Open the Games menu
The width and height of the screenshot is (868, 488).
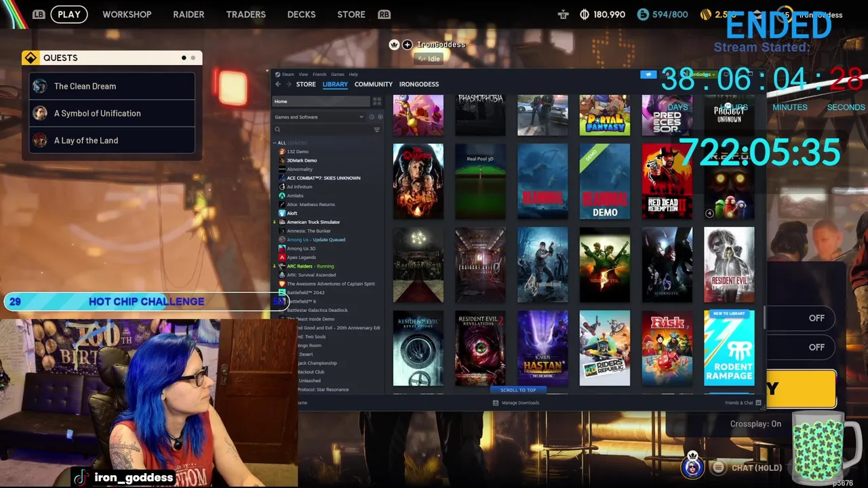(x=337, y=74)
